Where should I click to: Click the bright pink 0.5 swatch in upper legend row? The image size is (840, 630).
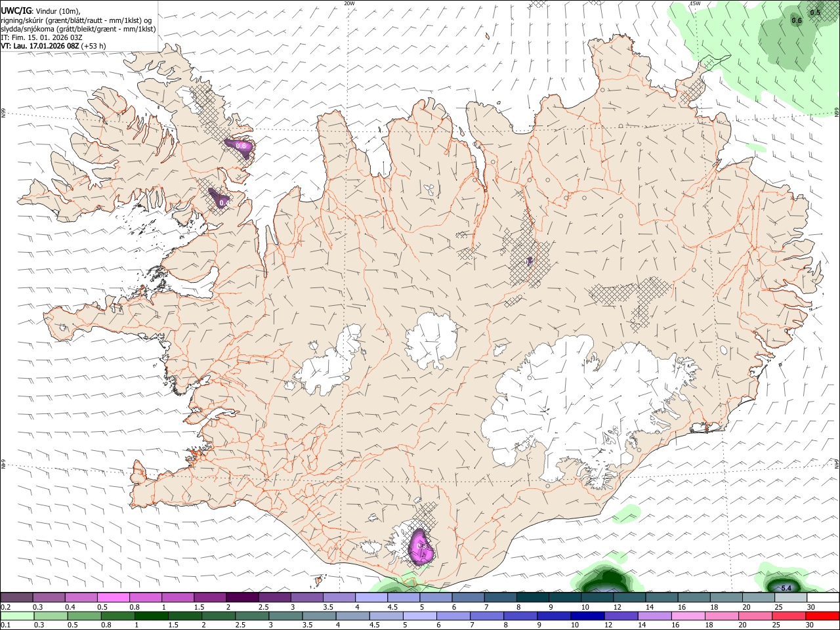(114, 598)
